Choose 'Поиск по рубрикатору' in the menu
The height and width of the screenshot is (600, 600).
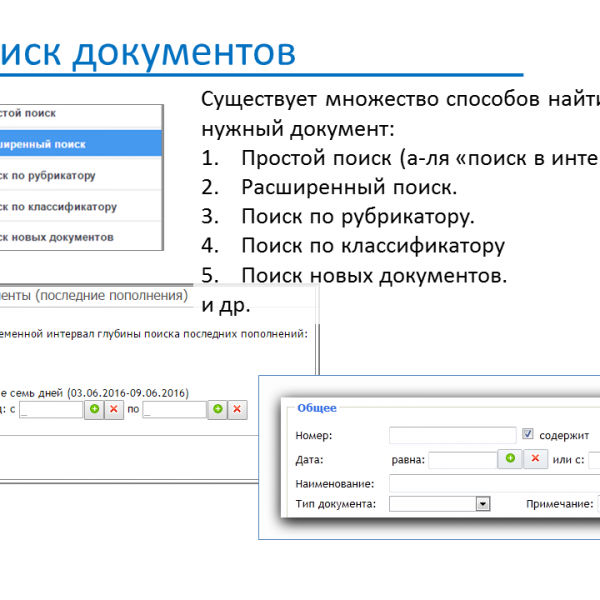tap(80, 176)
